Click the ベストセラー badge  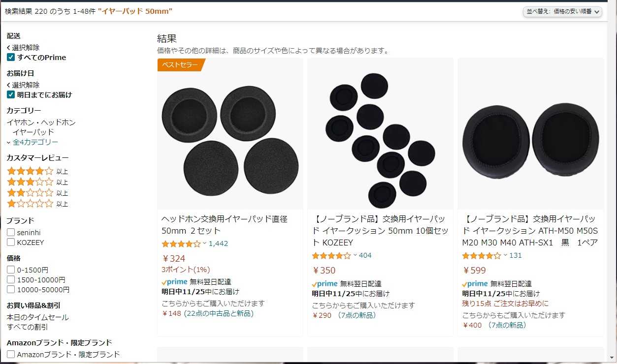(181, 64)
